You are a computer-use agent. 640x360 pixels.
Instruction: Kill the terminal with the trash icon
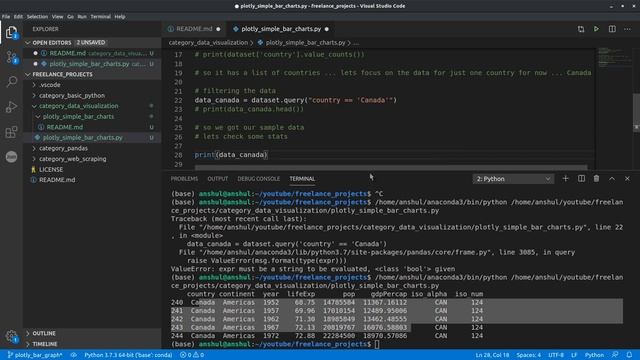click(596, 179)
